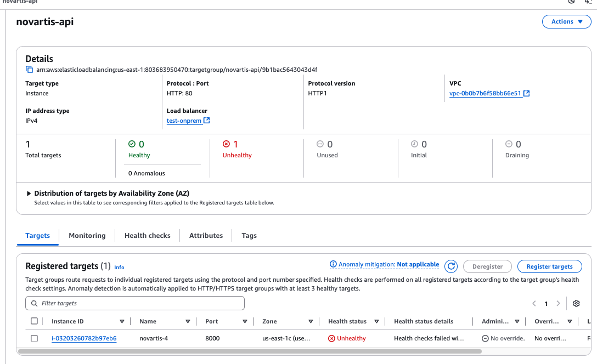Click the Draining count icon
Image resolution: width=597 pixels, height=364 pixels.
click(x=509, y=144)
